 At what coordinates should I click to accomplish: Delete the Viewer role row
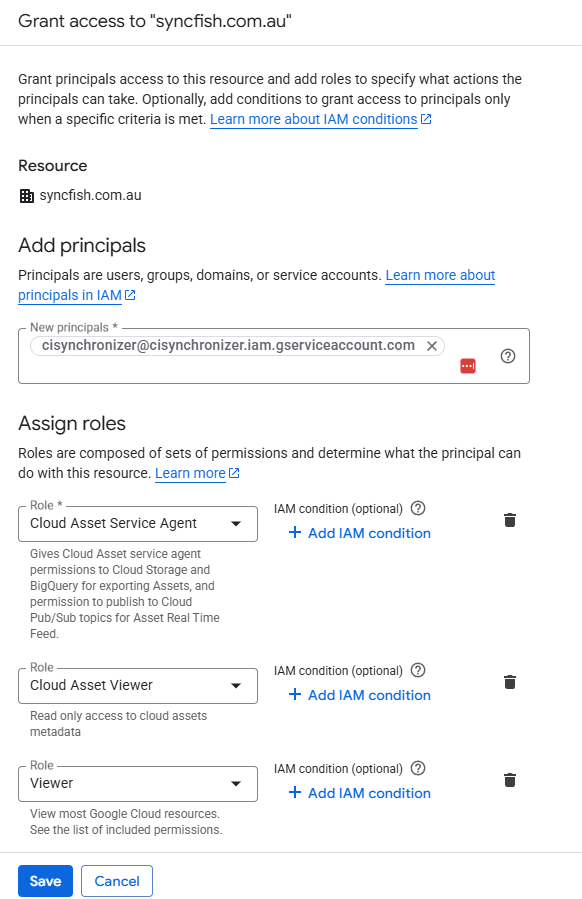[509, 780]
